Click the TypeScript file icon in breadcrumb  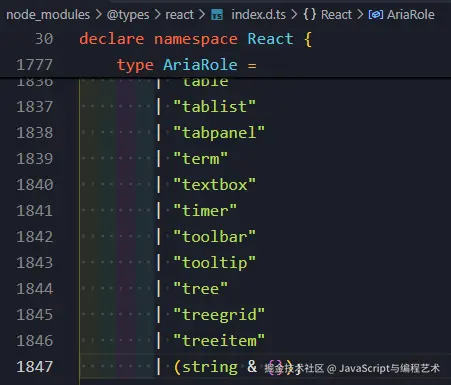click(217, 15)
